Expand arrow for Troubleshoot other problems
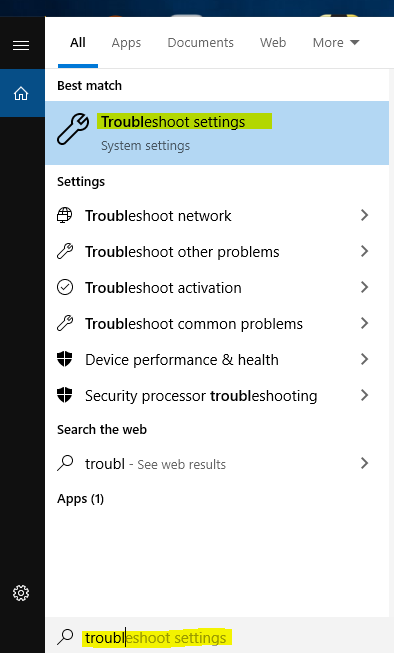The width and height of the screenshot is (394, 653). tap(364, 251)
